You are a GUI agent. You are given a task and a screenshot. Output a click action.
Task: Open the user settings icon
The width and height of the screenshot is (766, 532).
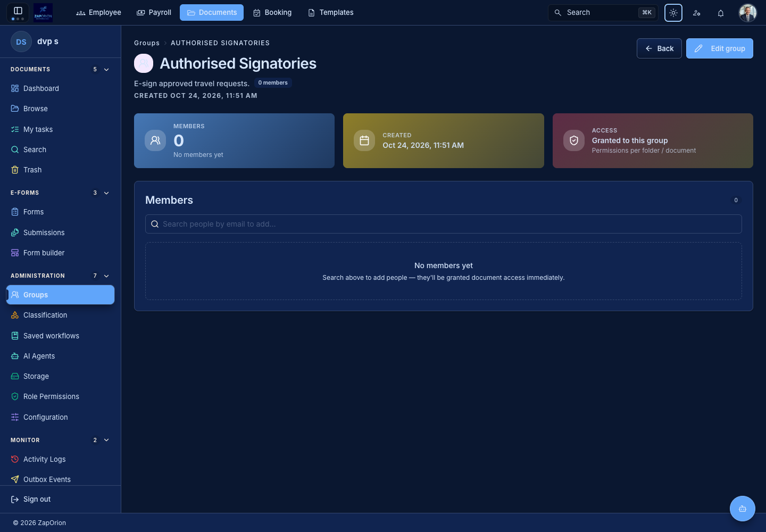697,13
